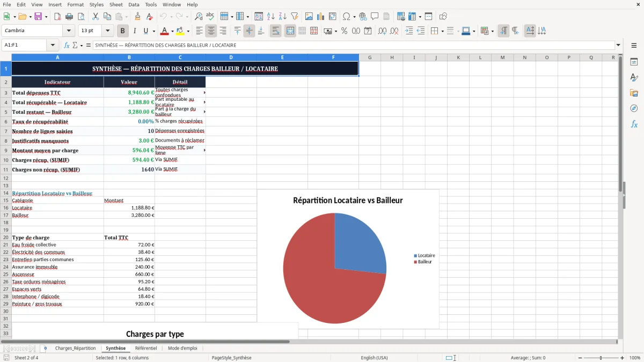Undo the last action
Image resolution: width=644 pixels, height=362 pixels.
point(163,17)
